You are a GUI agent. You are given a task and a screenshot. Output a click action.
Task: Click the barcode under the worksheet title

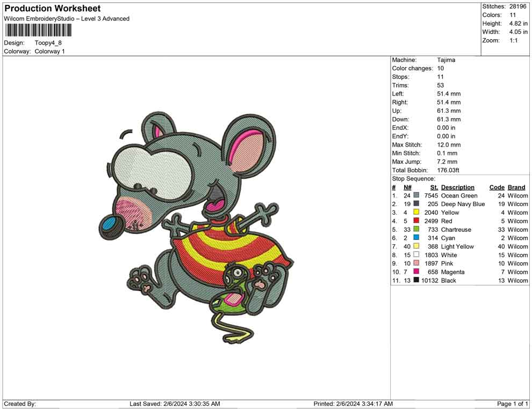[38, 31]
